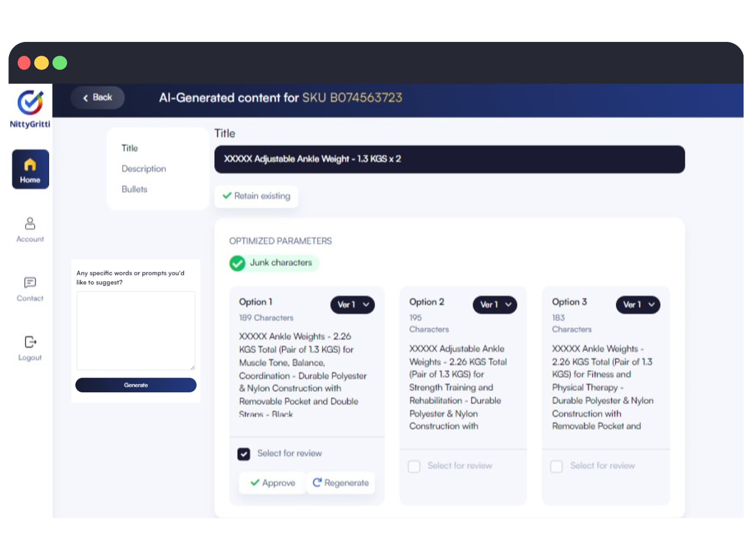This screenshot has width=751, height=560.
Task: Select the Description section tab
Action: (144, 169)
